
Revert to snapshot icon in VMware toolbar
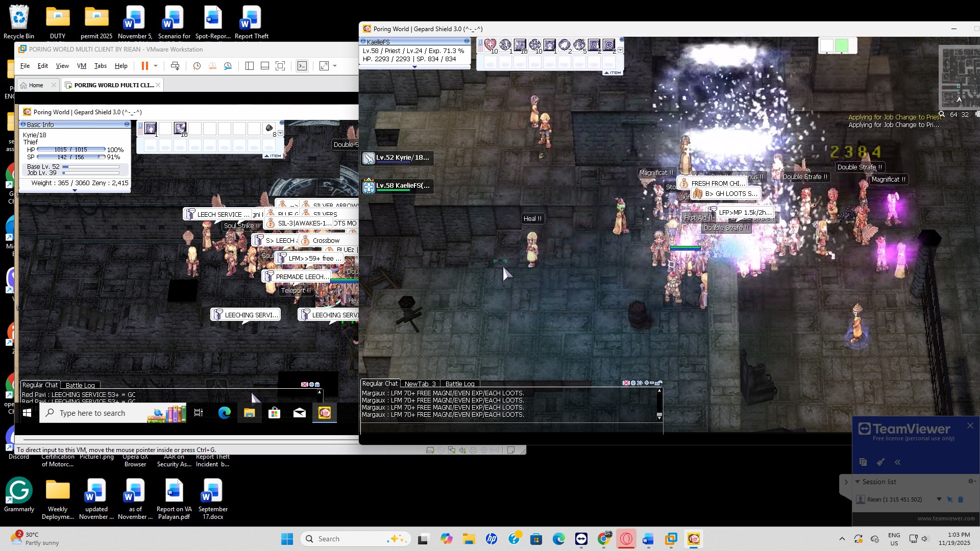[x=212, y=66]
